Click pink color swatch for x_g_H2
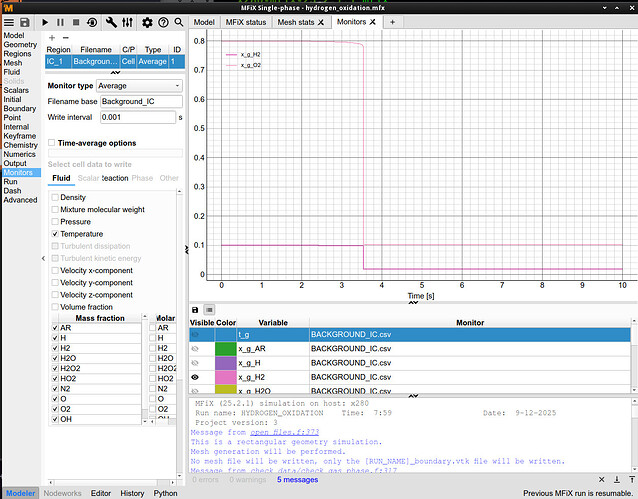This screenshot has height=499, width=638. click(x=225, y=377)
